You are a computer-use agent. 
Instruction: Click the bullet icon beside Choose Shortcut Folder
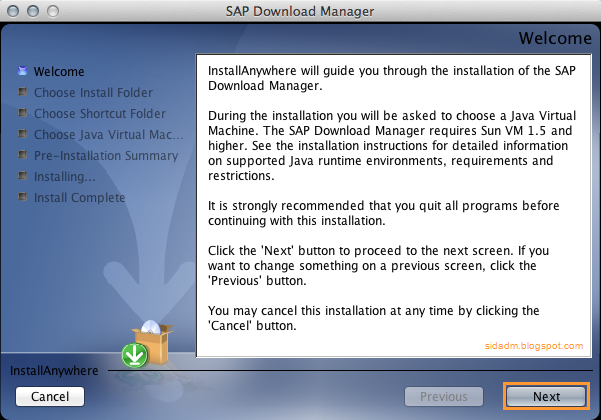[23, 113]
